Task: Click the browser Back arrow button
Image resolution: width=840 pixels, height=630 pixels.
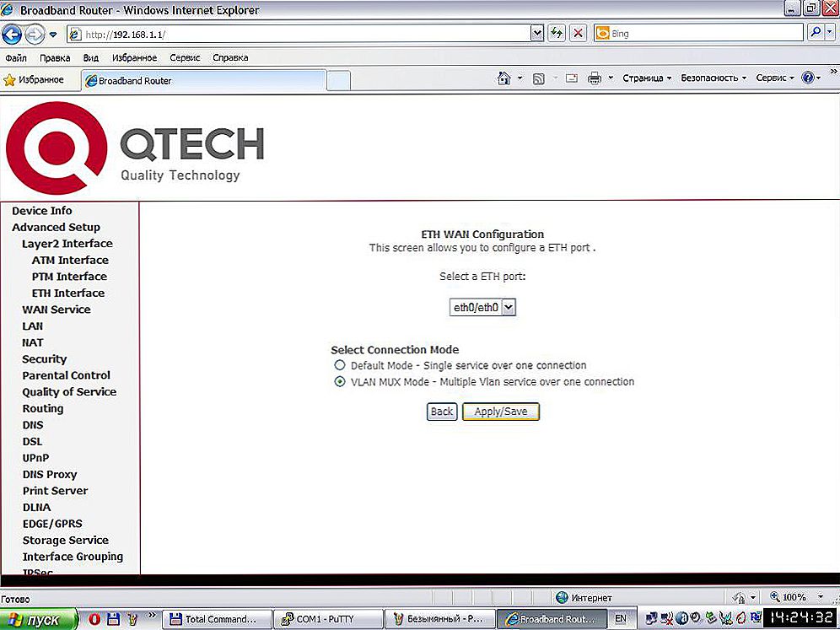Action: (12, 35)
